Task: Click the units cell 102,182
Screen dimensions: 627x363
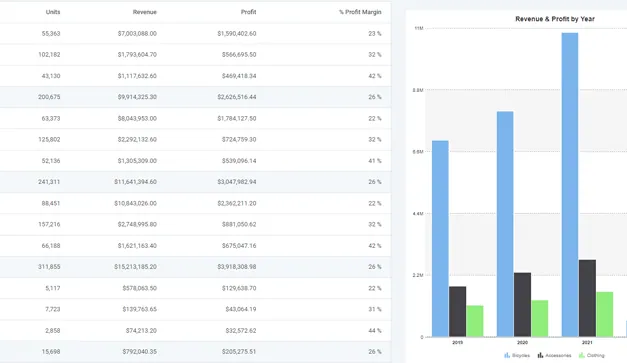Action: [49, 54]
